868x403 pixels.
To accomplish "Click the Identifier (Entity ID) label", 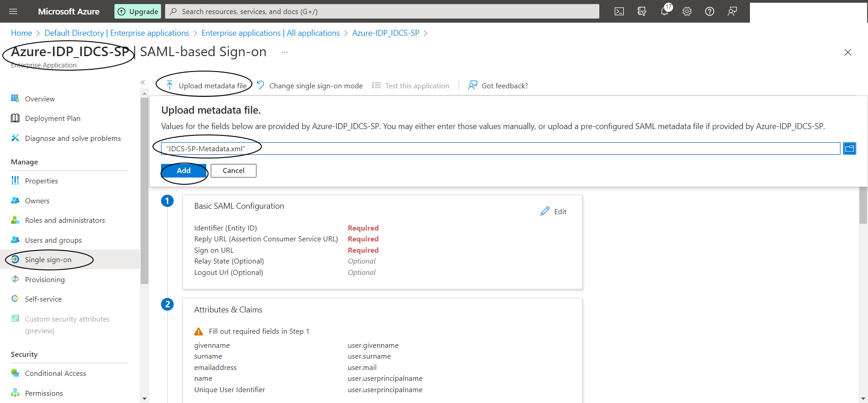I will pos(225,228).
